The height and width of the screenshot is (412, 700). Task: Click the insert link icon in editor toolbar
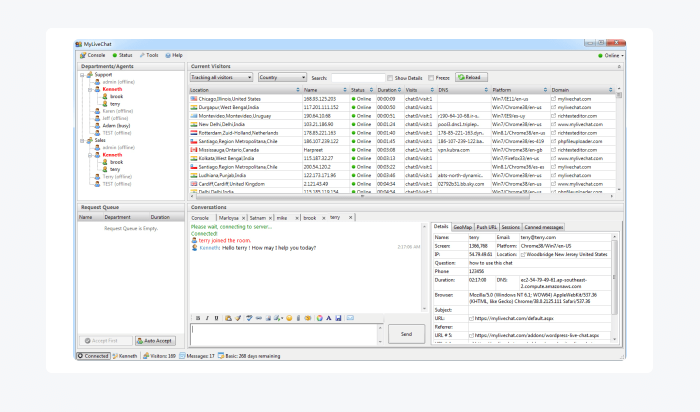tap(258, 318)
